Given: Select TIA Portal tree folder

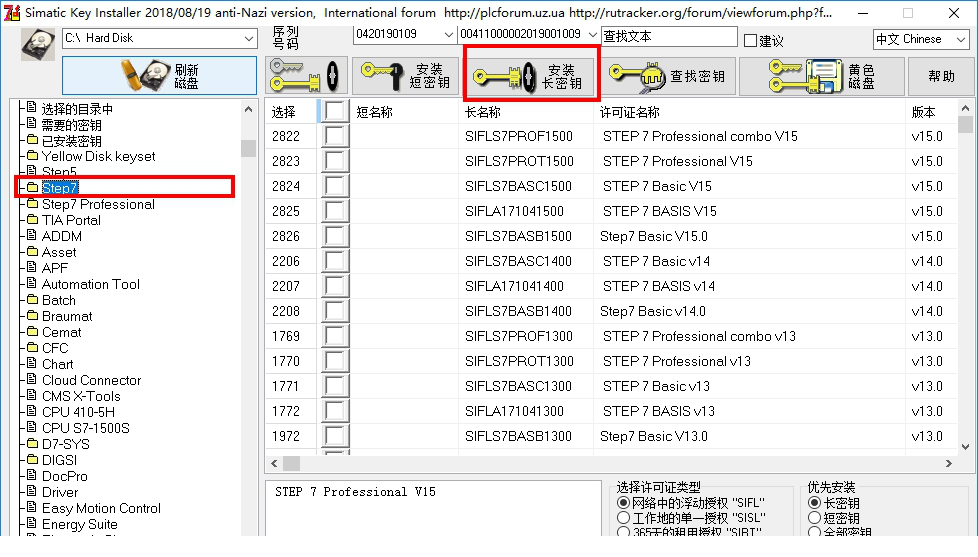Looking at the screenshot, I should click(x=71, y=220).
